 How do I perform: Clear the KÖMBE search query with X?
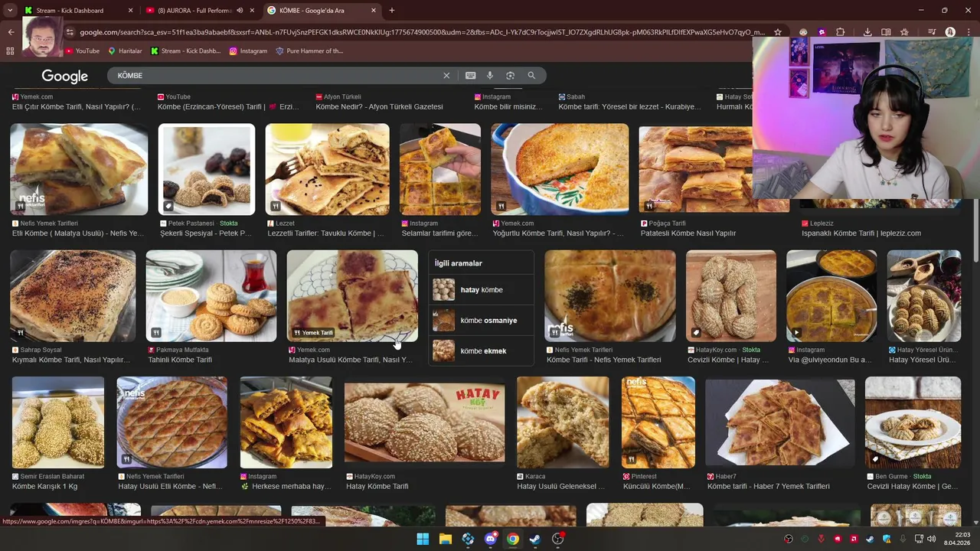[446, 76]
